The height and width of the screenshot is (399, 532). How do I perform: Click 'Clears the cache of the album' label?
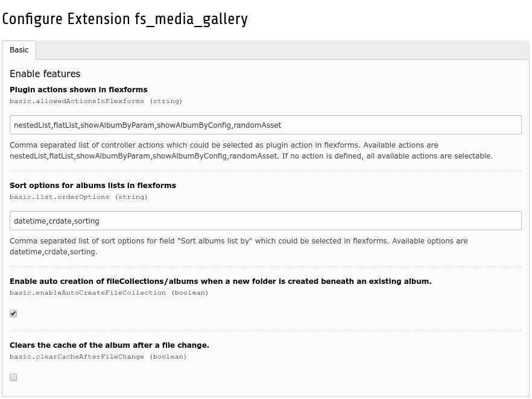pyautogui.click(x=109, y=345)
